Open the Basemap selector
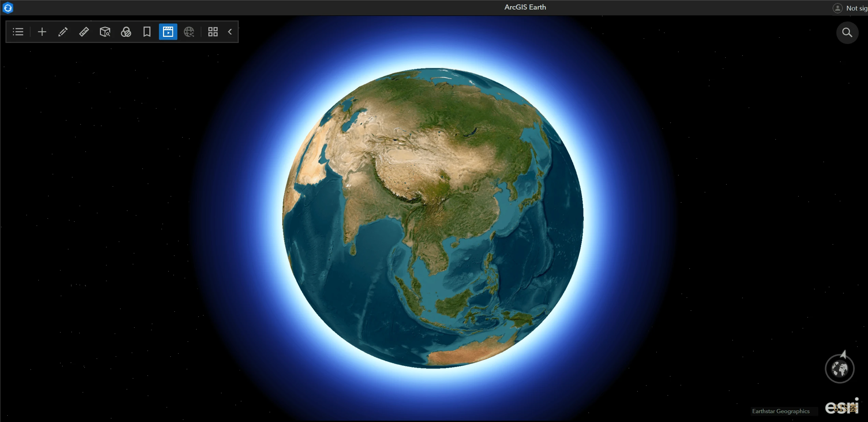This screenshot has height=422, width=868. click(x=126, y=32)
